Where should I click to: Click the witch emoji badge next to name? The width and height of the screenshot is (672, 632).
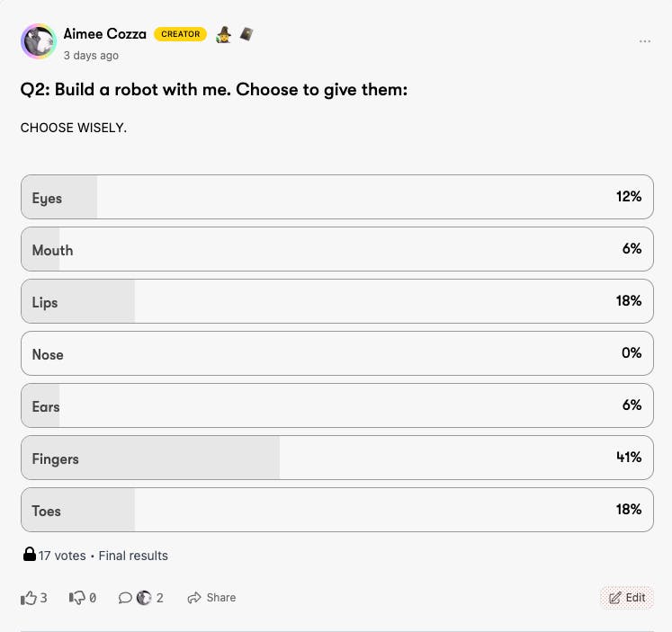[x=224, y=34]
